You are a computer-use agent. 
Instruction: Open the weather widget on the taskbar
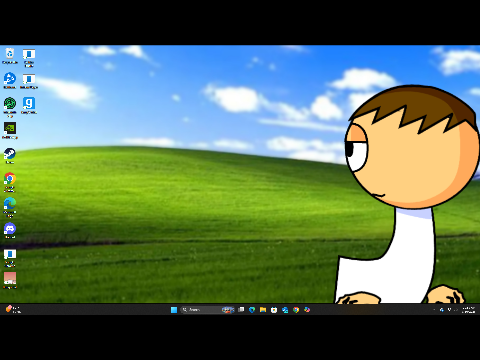coord(13,309)
